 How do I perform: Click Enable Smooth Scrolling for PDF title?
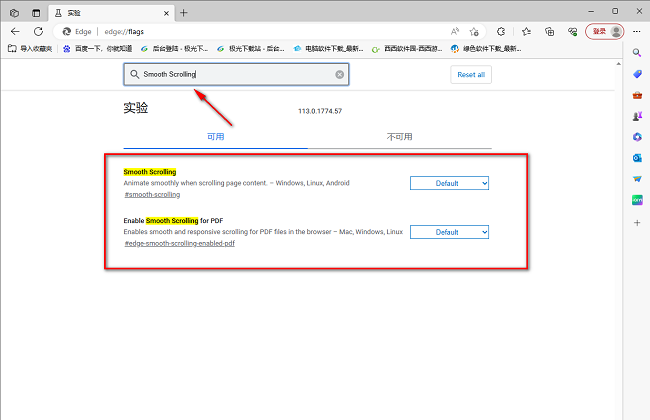[173, 221]
